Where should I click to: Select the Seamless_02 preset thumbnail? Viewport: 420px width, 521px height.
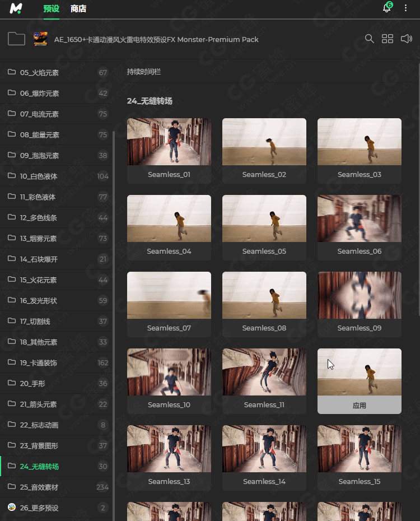click(264, 142)
